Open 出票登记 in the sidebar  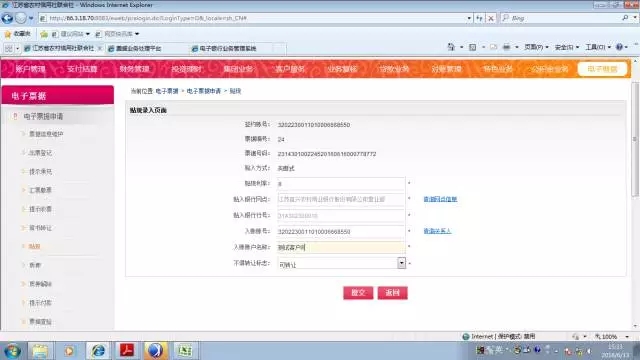coord(40,153)
